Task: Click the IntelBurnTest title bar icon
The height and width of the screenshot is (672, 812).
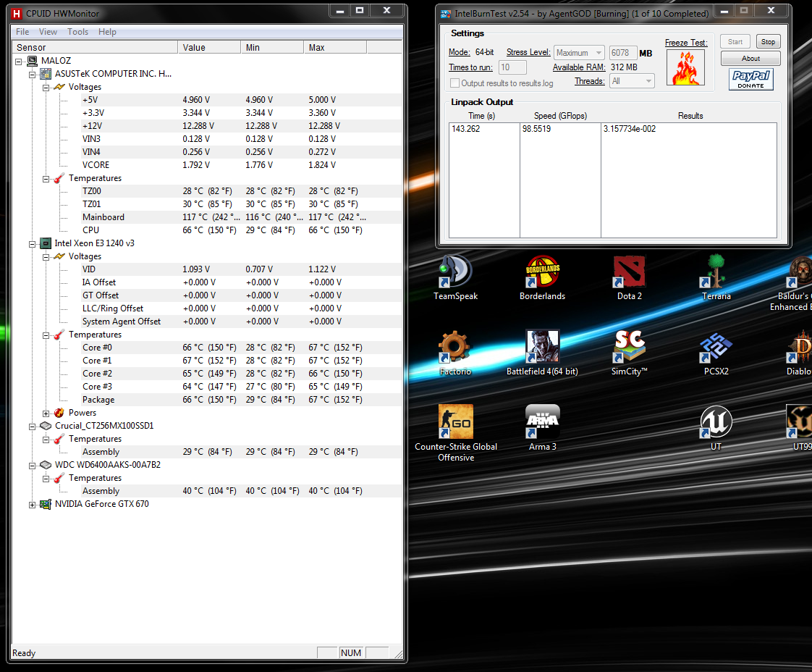Action: (445, 14)
